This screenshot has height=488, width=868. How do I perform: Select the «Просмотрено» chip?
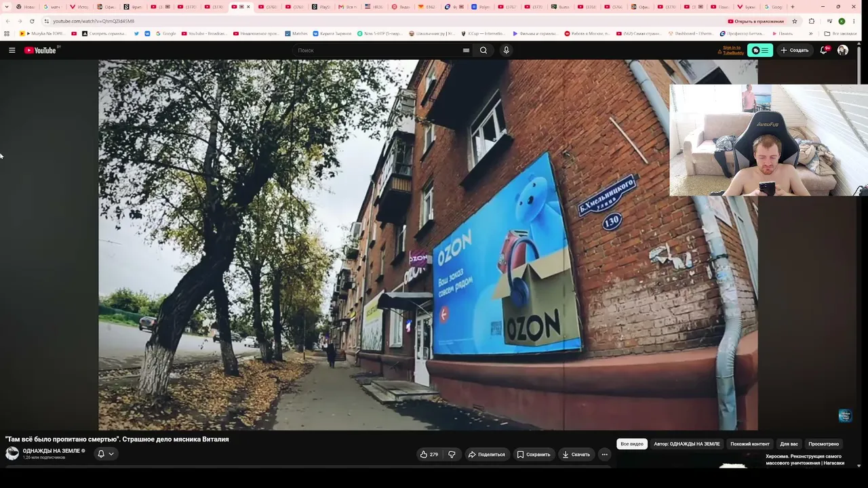(x=824, y=444)
